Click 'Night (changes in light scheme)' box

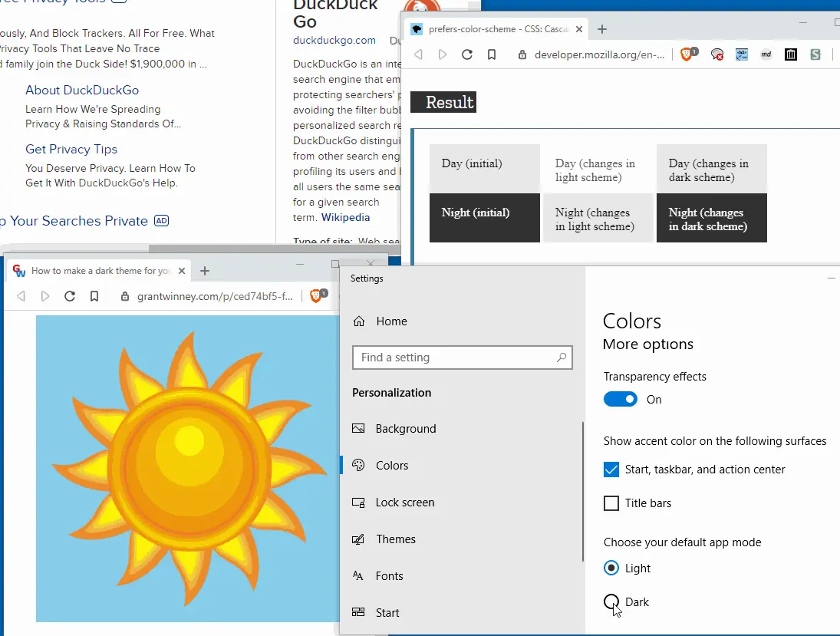pyautogui.click(x=598, y=218)
